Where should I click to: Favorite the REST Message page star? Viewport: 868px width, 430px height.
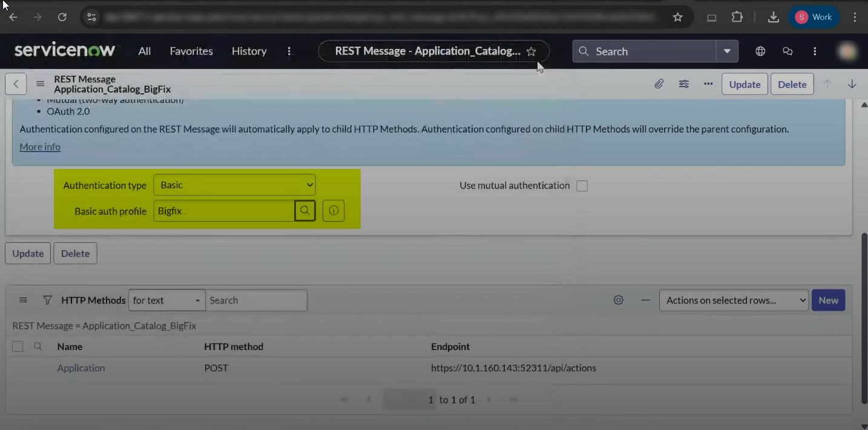[531, 51]
